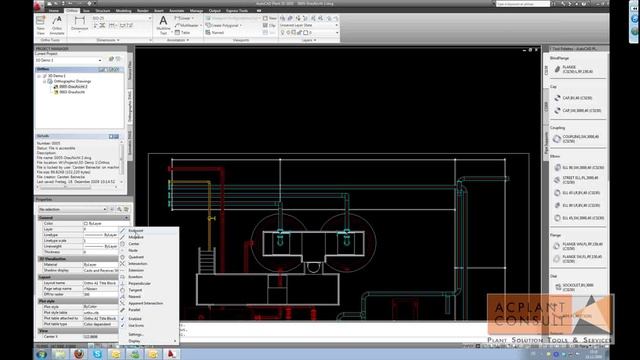
Task: Select Apparent Intersection in snap menu
Action: [x=149, y=303]
